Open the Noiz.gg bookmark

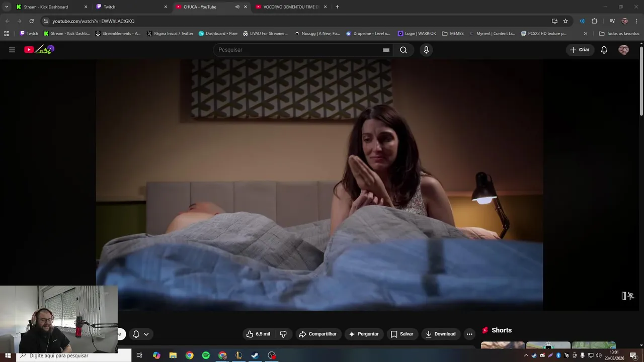(x=317, y=34)
